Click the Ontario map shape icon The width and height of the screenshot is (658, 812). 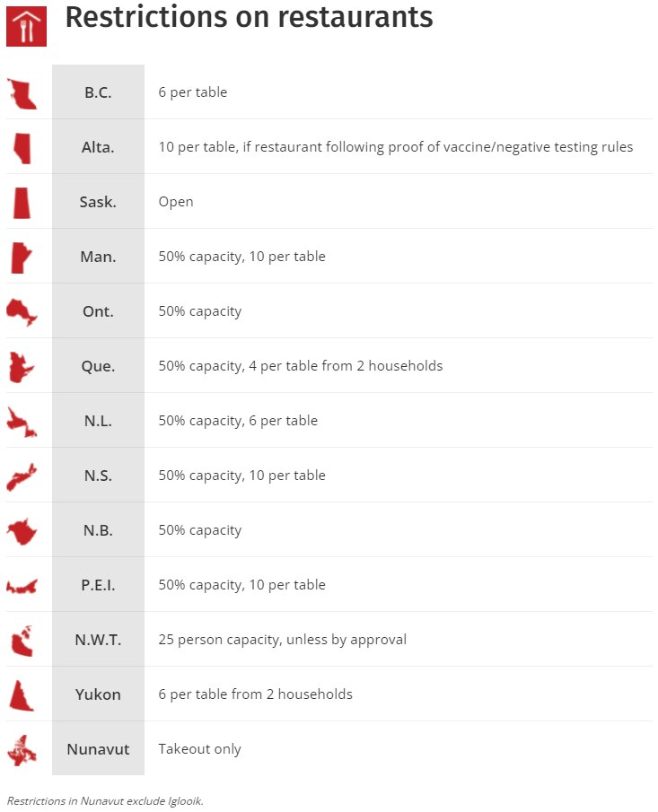22,311
